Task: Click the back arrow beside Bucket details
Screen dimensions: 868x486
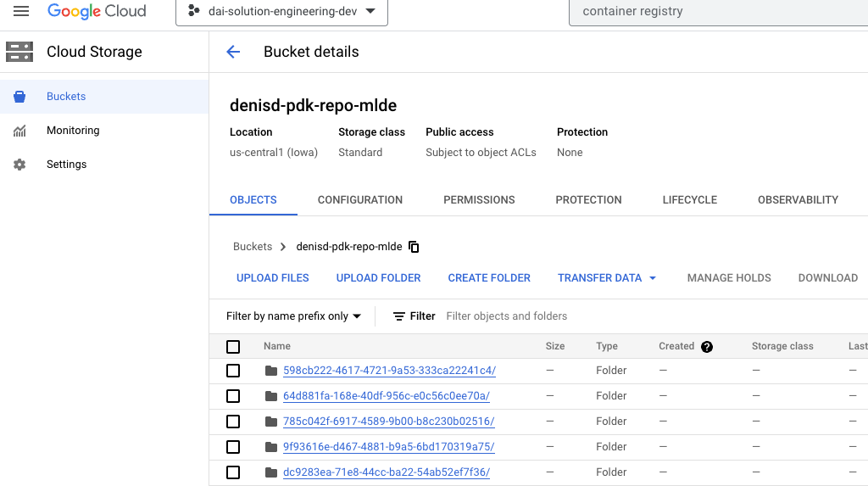Action: tap(233, 52)
